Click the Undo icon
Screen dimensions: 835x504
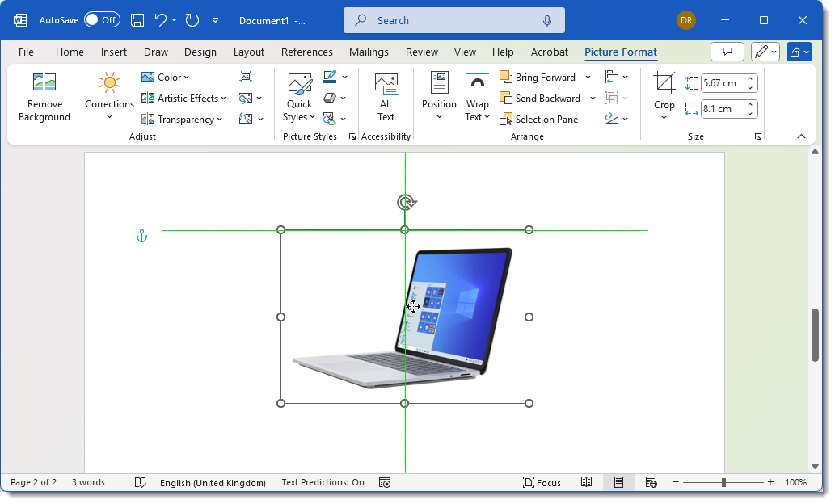coord(161,20)
